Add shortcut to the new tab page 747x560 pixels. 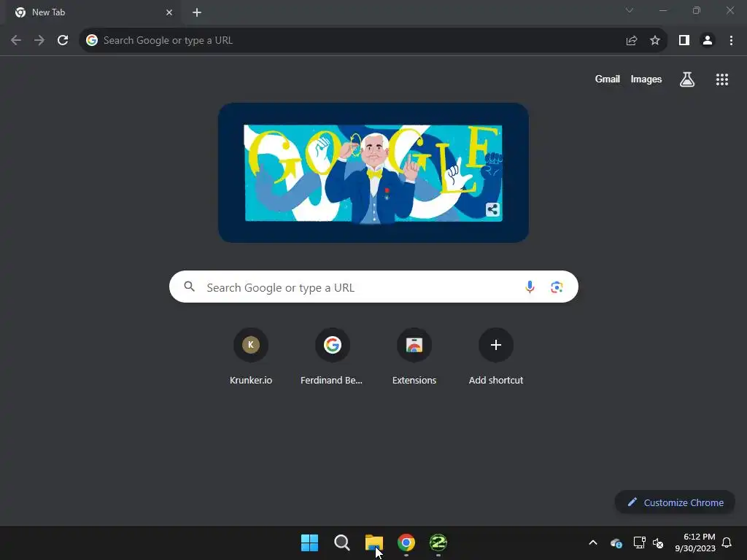coord(496,356)
